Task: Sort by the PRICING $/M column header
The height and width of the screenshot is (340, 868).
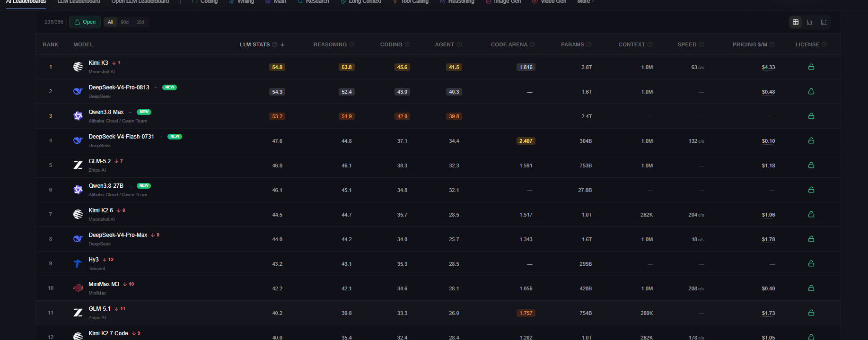Action: click(750, 44)
